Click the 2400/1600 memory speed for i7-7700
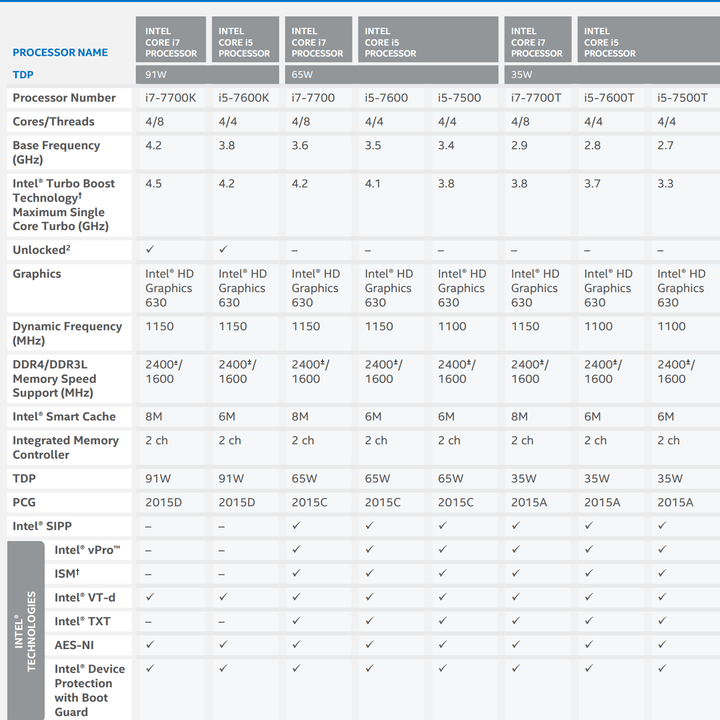 click(x=310, y=371)
